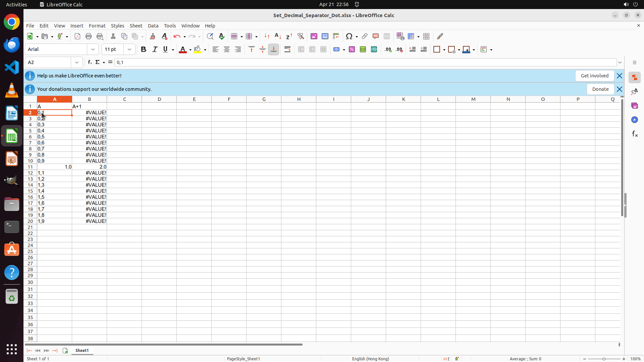
Task: Toggle Bold formatting
Action: click(x=144, y=49)
